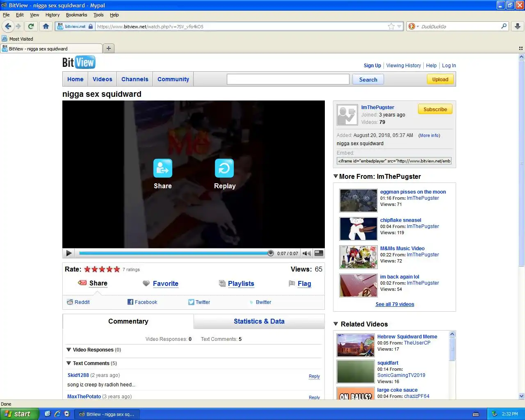
Task: Open Internet Explorer in quick launch
Action: click(57, 414)
